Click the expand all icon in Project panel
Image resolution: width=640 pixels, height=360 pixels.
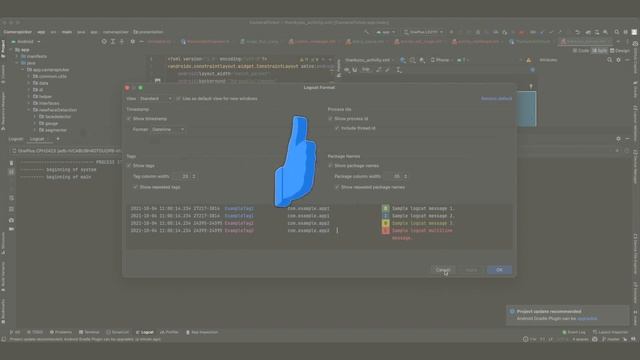113,42
